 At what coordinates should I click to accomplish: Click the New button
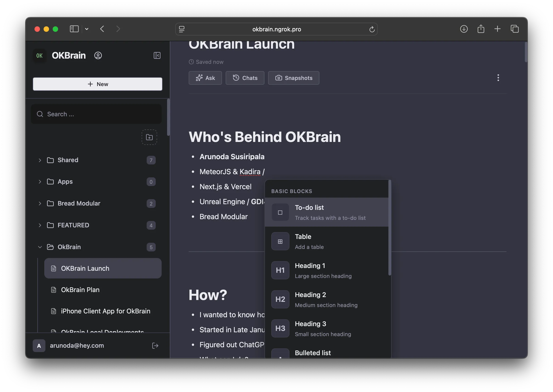[x=97, y=84]
